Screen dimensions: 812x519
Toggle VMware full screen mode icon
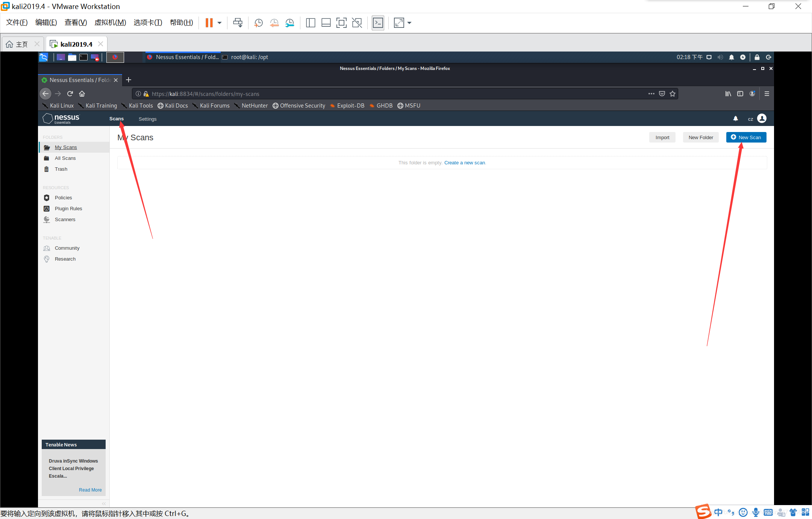pyautogui.click(x=341, y=23)
